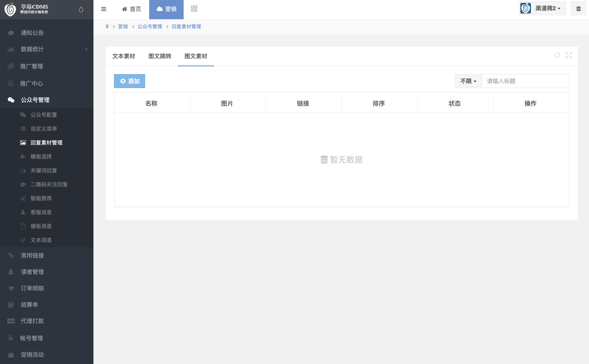
Task: Switch to the 图文跳转 tab
Action: [159, 56]
